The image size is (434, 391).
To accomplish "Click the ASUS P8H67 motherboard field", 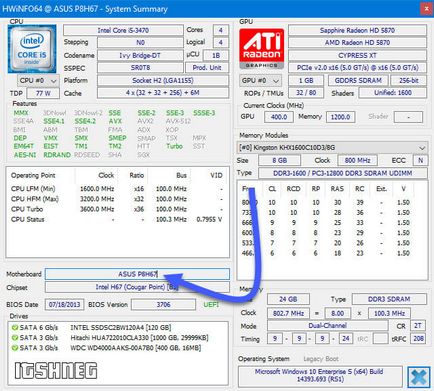I will click(x=137, y=274).
